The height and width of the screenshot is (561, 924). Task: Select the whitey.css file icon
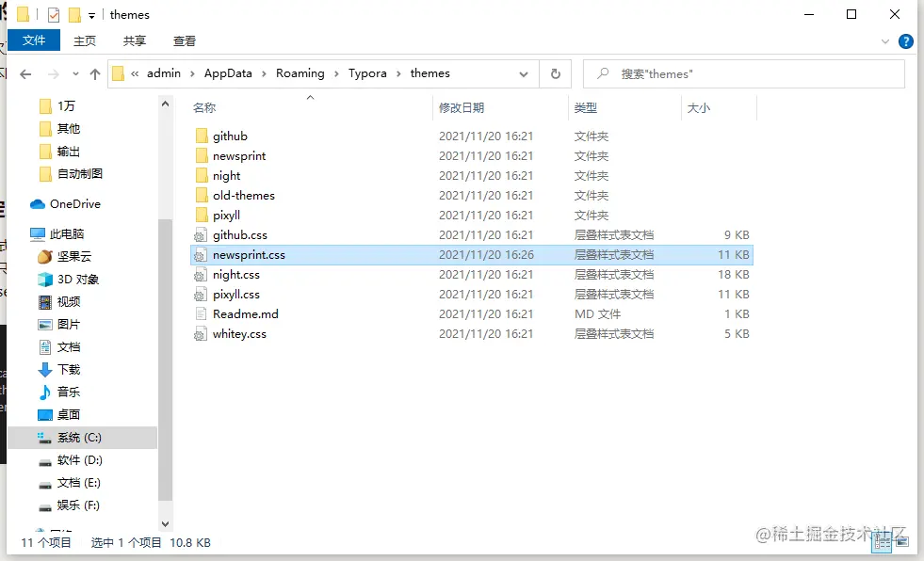point(201,334)
